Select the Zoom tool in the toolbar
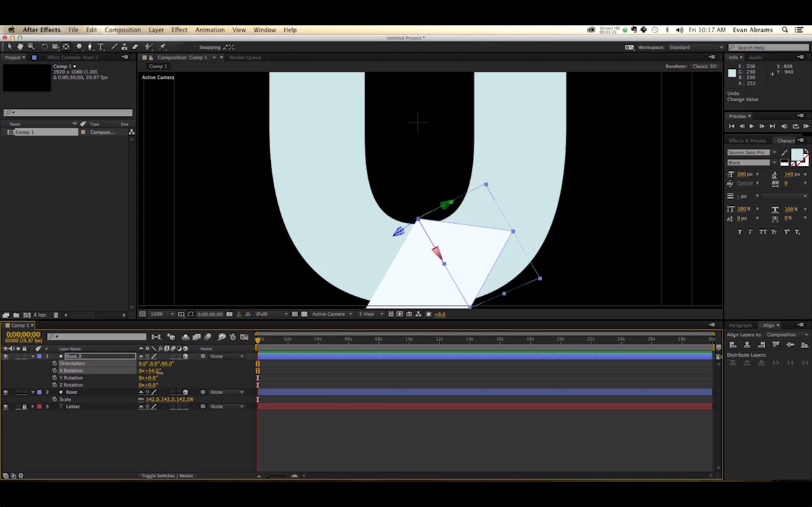The height and width of the screenshot is (507, 812). point(30,47)
